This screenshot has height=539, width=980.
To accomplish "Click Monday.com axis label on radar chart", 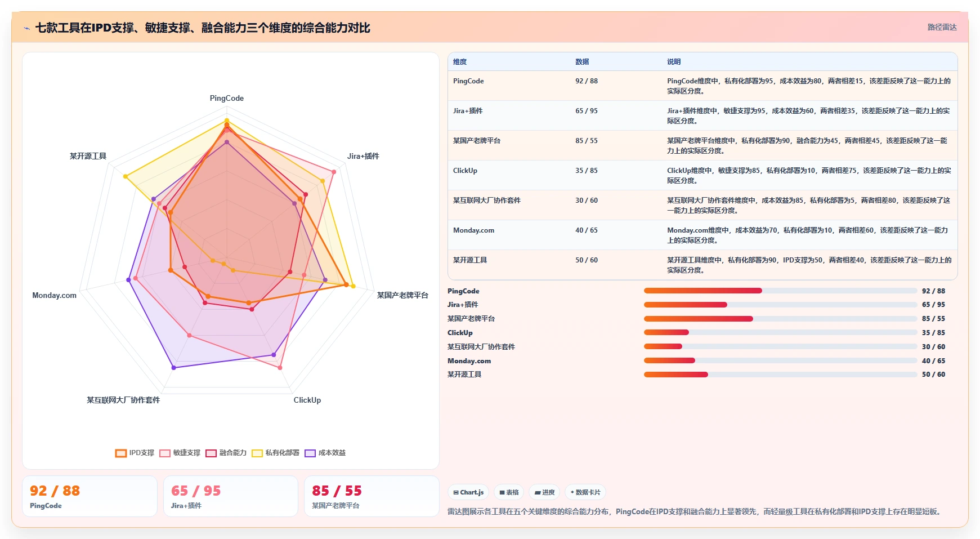I will pos(55,295).
